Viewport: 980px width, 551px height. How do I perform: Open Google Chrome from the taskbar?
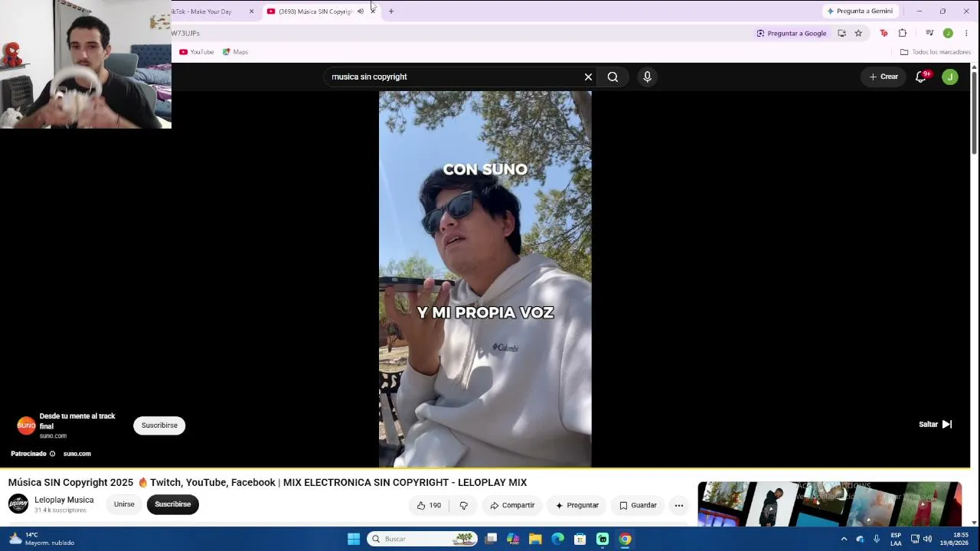coord(625,539)
